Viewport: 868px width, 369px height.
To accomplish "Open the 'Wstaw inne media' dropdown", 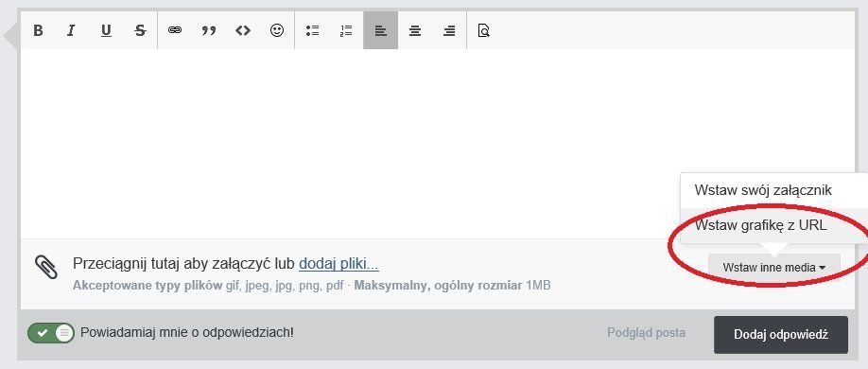I will click(x=773, y=268).
